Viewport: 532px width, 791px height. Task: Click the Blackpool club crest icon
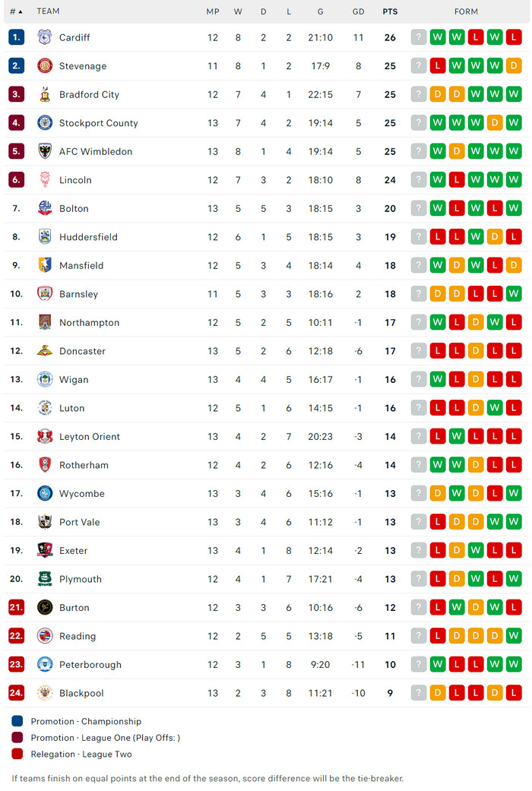(x=45, y=693)
